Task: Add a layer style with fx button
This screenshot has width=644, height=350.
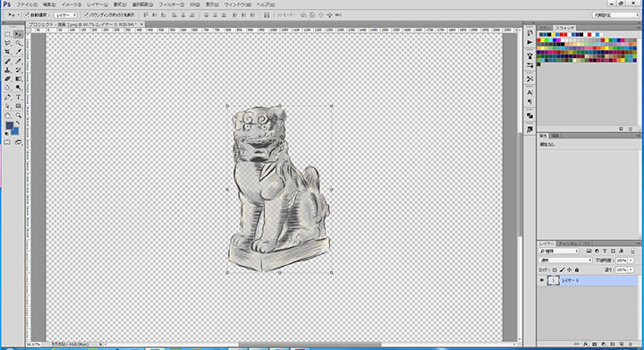Action: coord(586,344)
